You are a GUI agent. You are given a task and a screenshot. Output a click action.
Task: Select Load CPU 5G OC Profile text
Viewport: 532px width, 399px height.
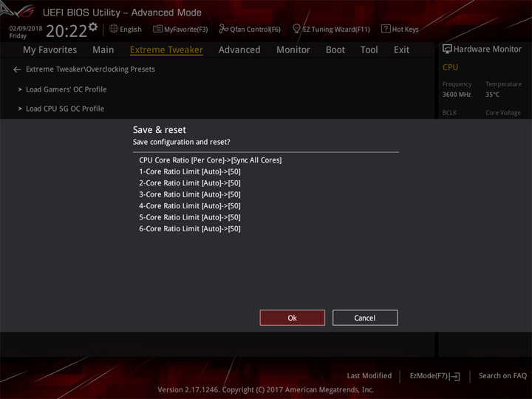coord(65,109)
